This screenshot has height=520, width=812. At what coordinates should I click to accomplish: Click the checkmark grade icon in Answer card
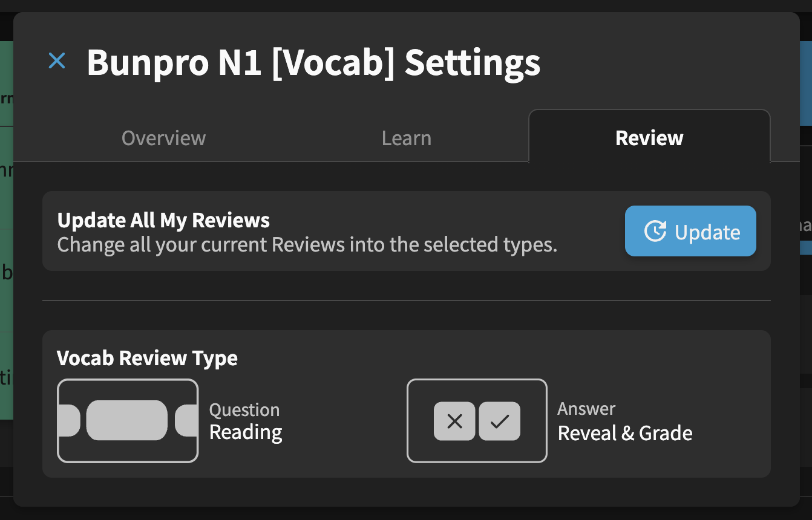pos(500,421)
